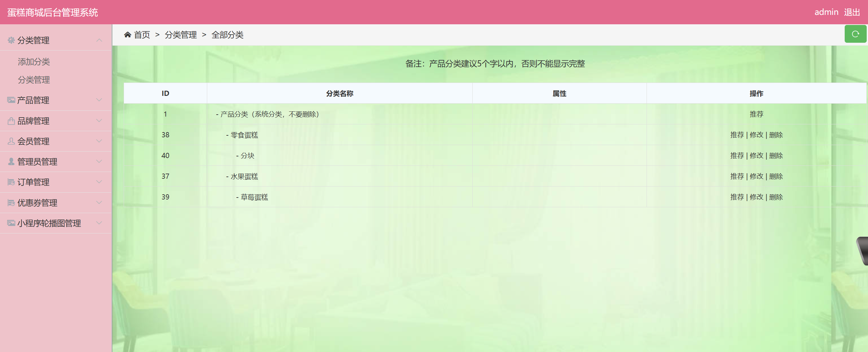Click the order icon beside 订单管理
The height and width of the screenshot is (352, 868).
tap(11, 182)
